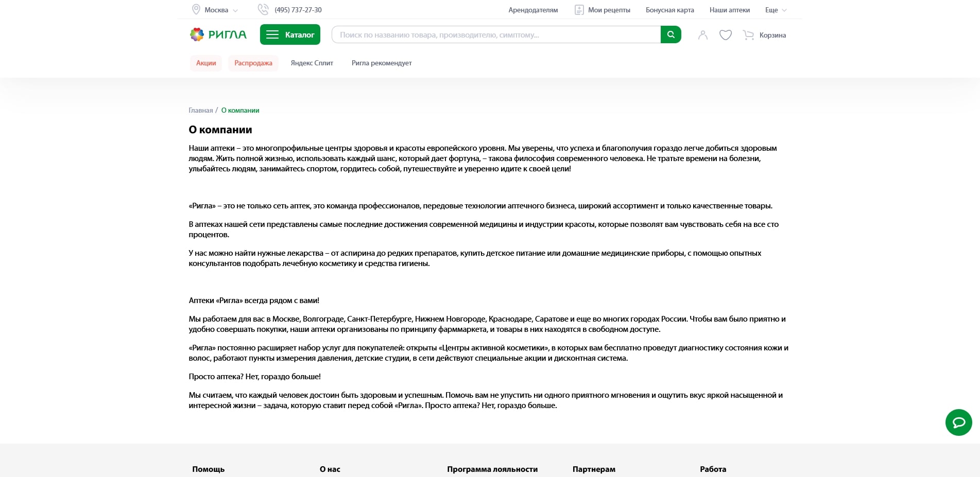
Task: Click the Rigla logo
Action: (218, 34)
